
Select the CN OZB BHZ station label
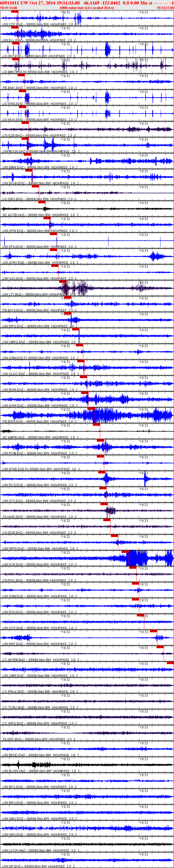pos(39,136)
